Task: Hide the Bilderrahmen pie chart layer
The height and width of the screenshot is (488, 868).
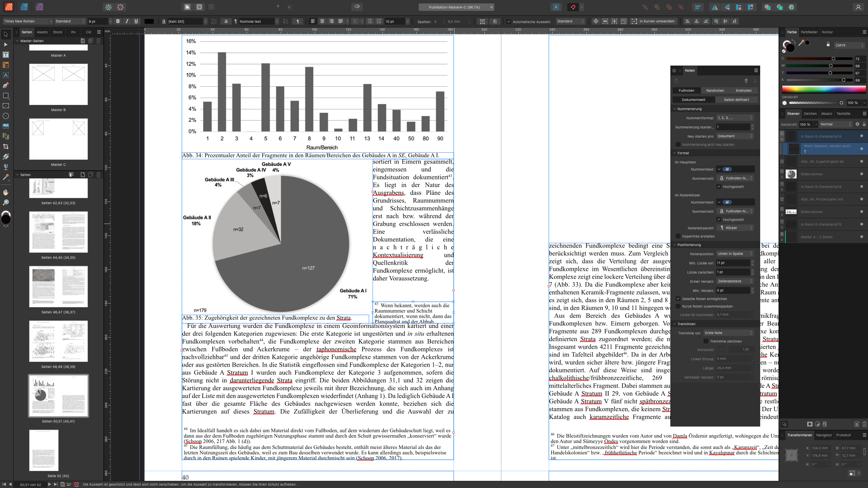Action: click(x=861, y=174)
